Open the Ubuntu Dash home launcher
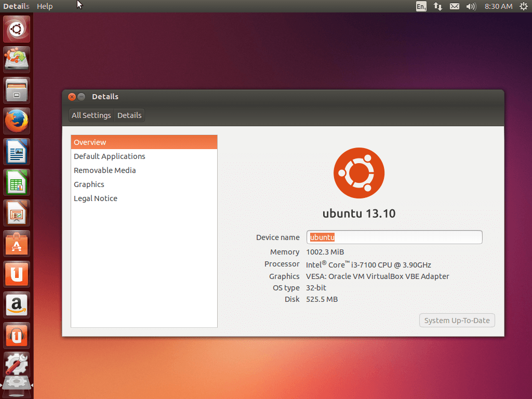Screen dimensions: 532x399 click(17, 29)
